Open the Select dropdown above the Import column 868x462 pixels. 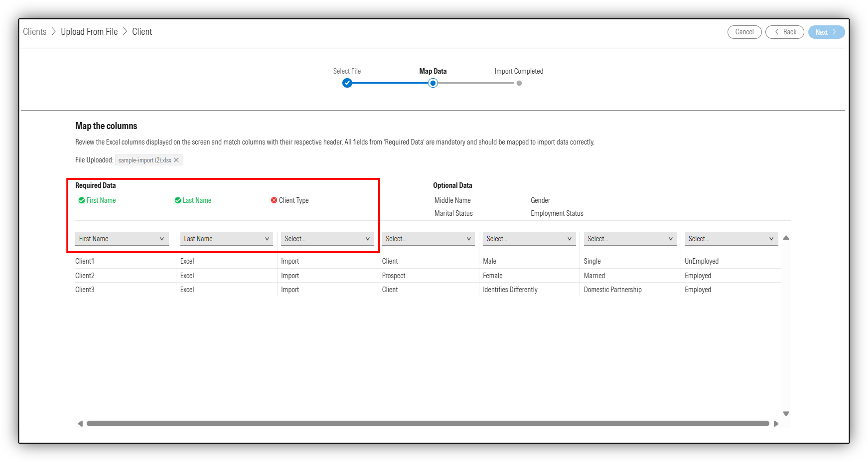pyautogui.click(x=327, y=238)
